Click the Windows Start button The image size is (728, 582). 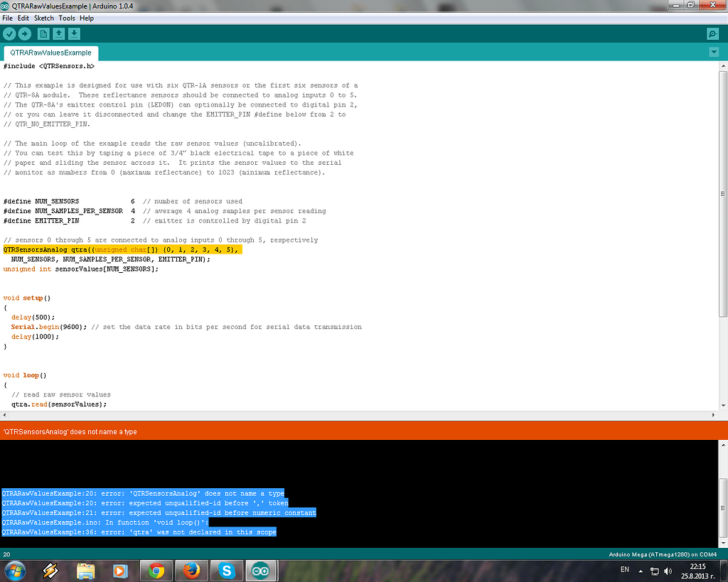pyautogui.click(x=14, y=571)
